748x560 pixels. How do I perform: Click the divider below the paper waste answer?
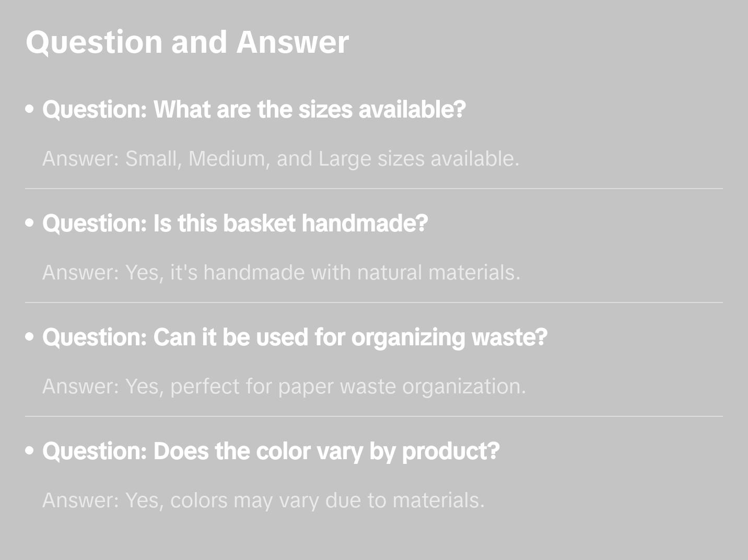point(374,416)
